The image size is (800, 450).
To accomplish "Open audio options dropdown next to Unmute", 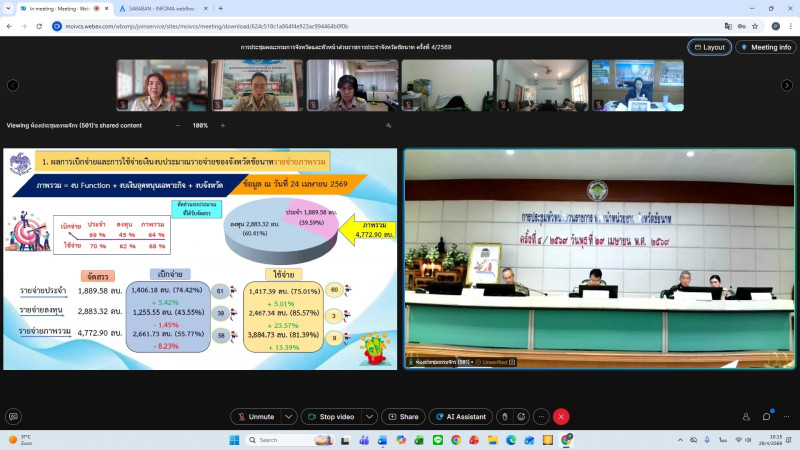I will tap(289, 417).
